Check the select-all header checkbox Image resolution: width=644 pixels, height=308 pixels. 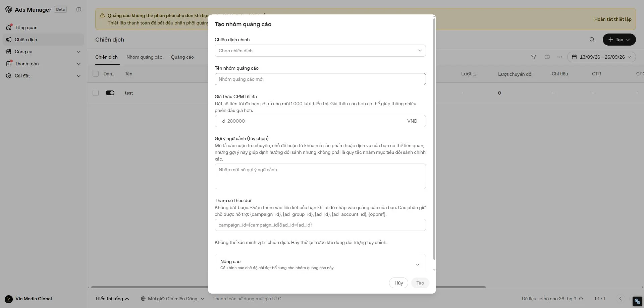click(96, 74)
